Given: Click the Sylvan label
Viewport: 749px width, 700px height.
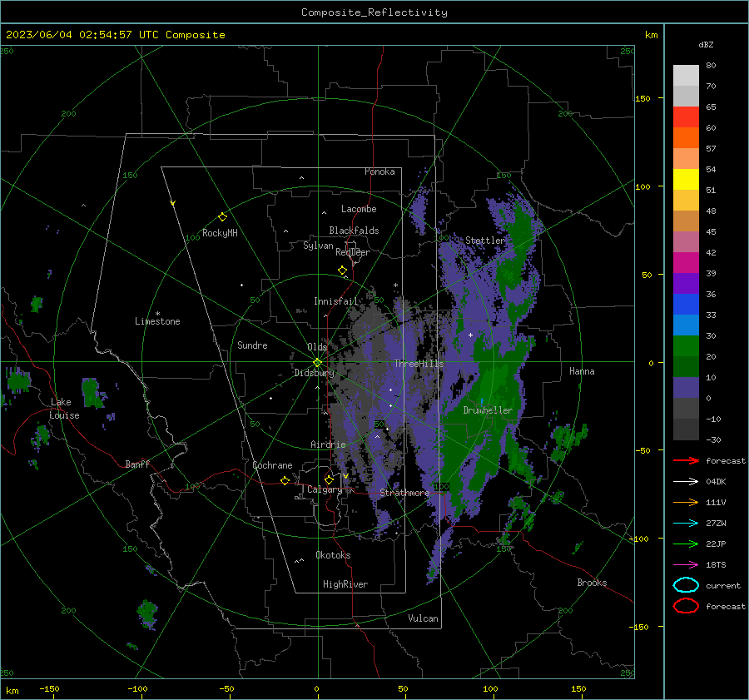Looking at the screenshot, I should tap(318, 246).
